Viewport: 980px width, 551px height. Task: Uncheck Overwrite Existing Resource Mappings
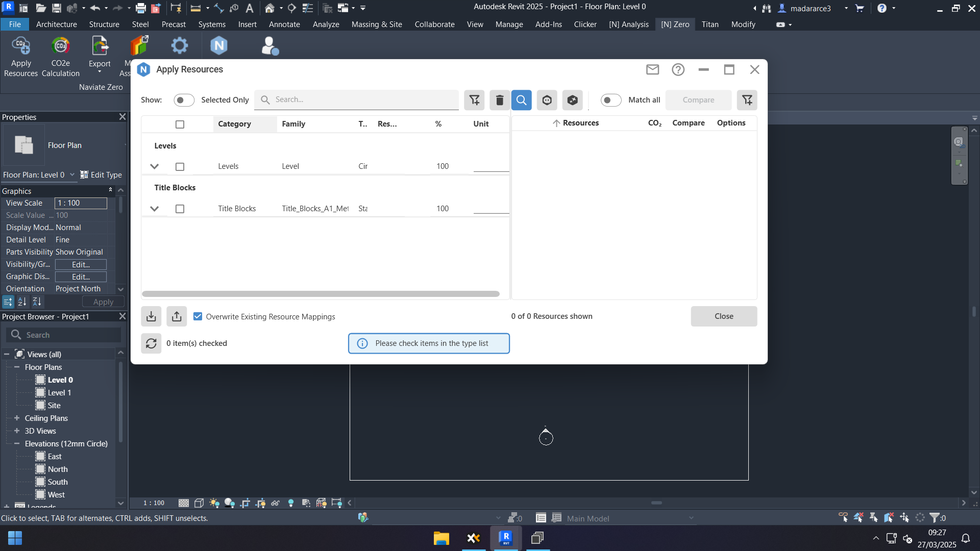[x=198, y=316]
